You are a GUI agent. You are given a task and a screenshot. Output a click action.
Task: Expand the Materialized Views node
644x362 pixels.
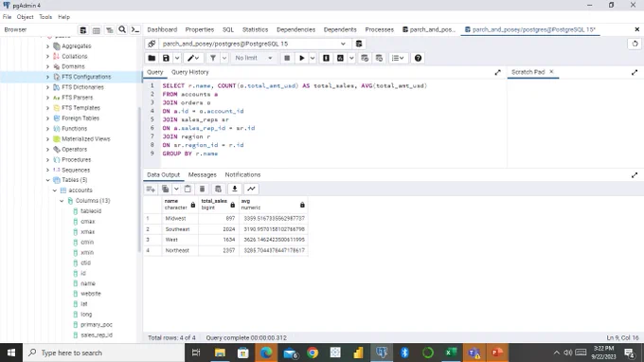pyautogui.click(x=47, y=139)
